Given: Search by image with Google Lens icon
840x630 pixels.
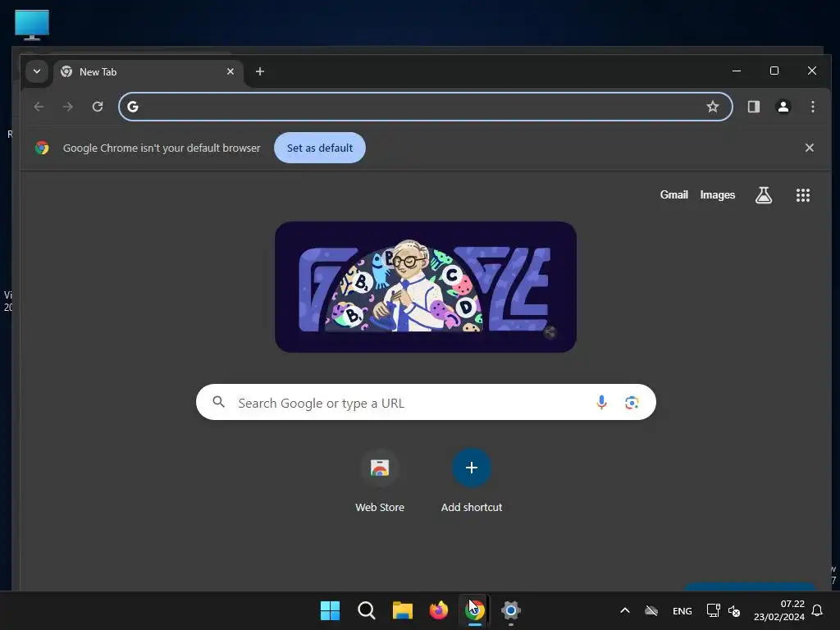Looking at the screenshot, I should (x=632, y=402).
